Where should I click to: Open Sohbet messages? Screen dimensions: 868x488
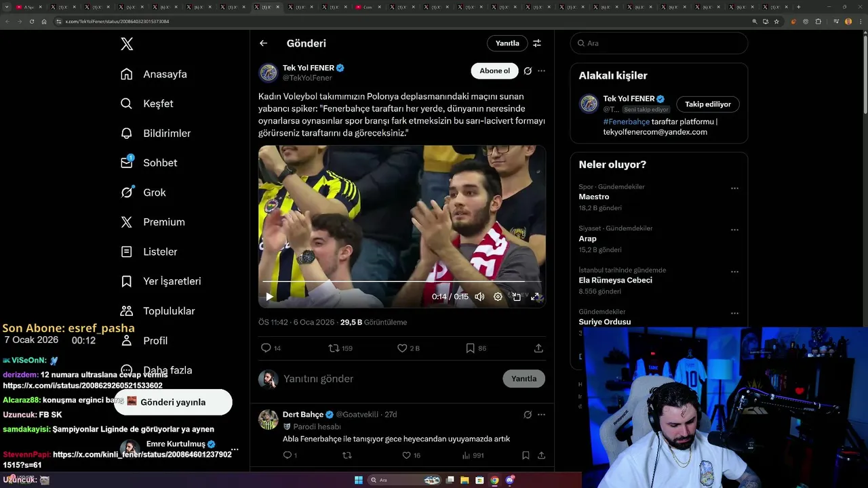point(149,163)
